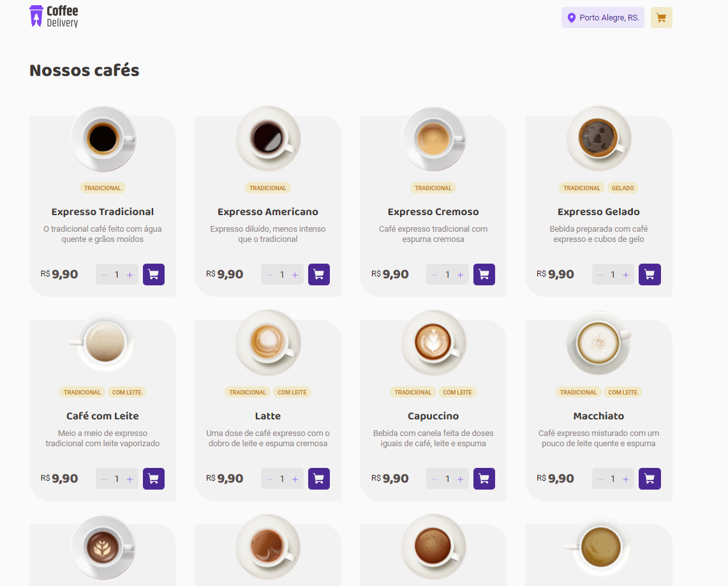Add Expresso Tradicional using its purple cart icon
The image size is (728, 586).
[154, 274]
